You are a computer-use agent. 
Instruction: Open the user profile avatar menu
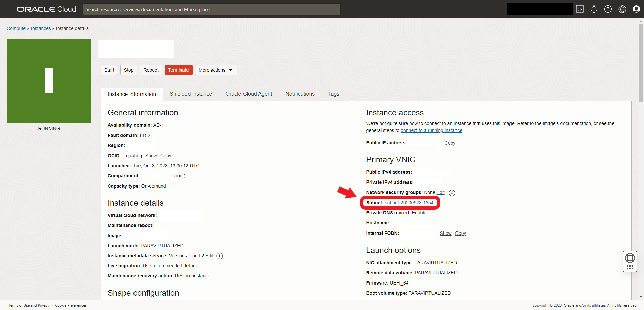pos(636,9)
